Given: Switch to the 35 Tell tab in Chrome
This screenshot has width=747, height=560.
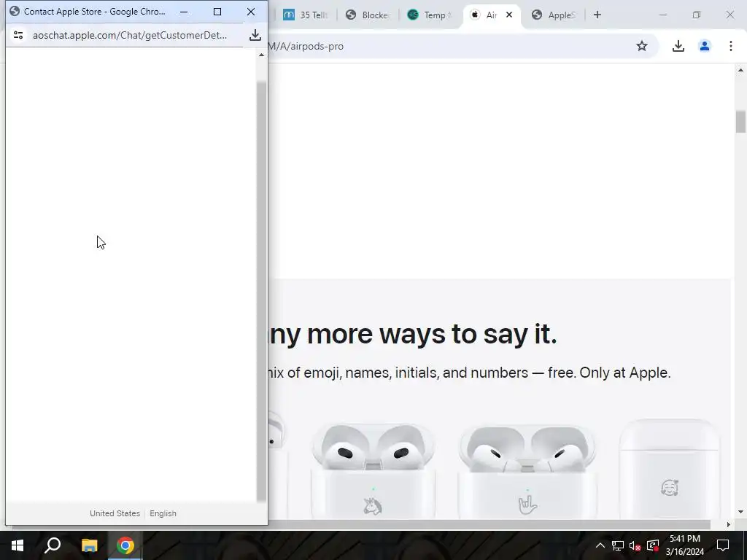Looking at the screenshot, I should tap(306, 15).
